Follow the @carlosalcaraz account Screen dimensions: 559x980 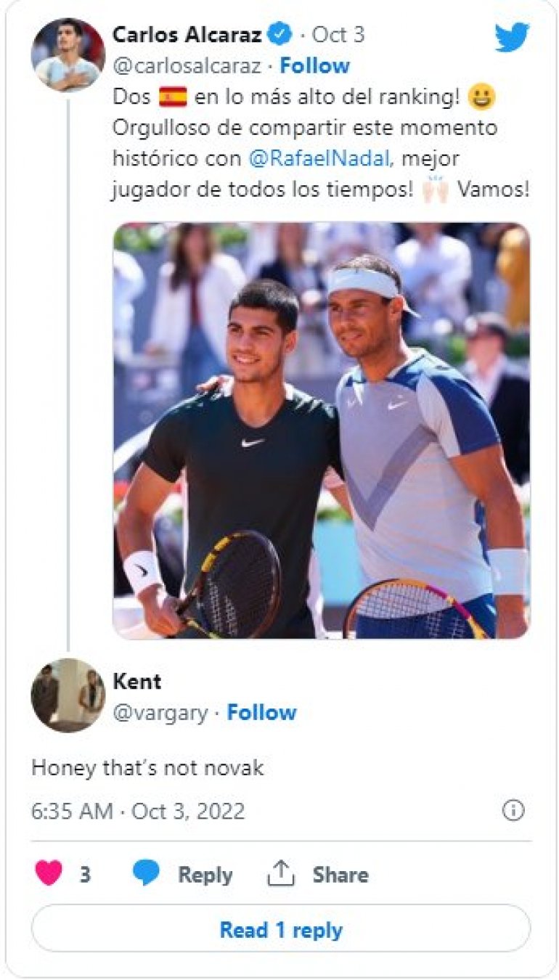click(314, 66)
